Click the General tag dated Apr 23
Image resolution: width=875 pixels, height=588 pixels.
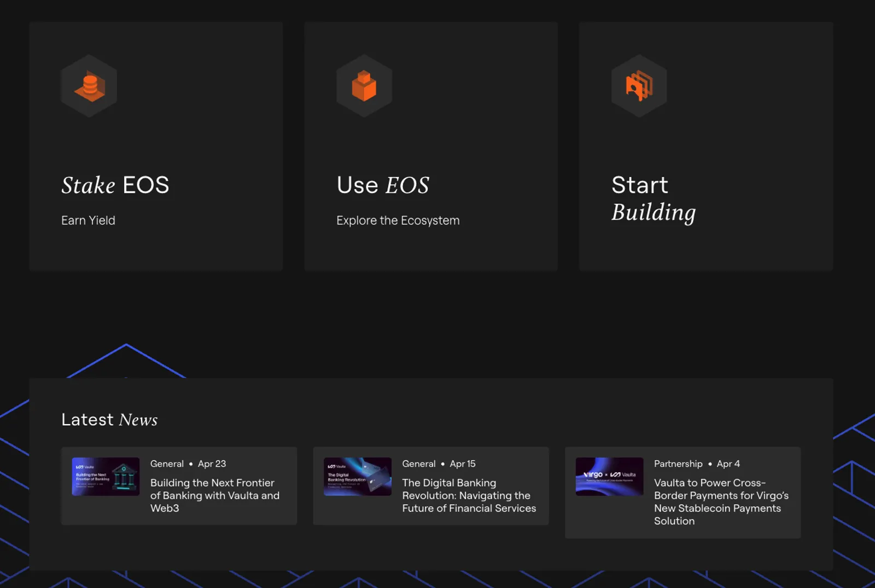pos(167,463)
